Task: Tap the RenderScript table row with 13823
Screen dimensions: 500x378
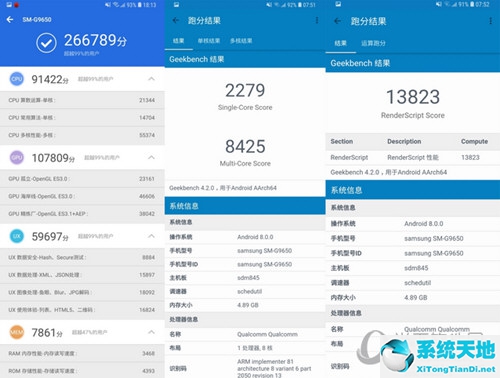Action: [413, 158]
